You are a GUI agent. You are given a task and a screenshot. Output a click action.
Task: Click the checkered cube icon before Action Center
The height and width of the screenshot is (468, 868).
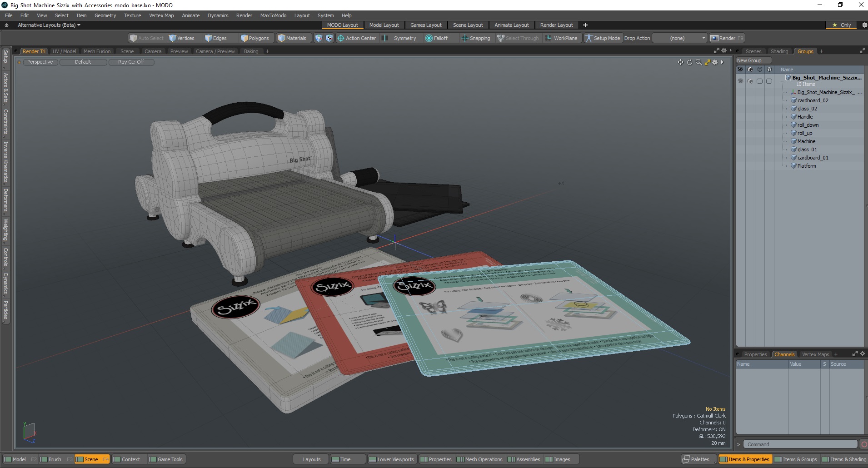pyautogui.click(x=329, y=38)
